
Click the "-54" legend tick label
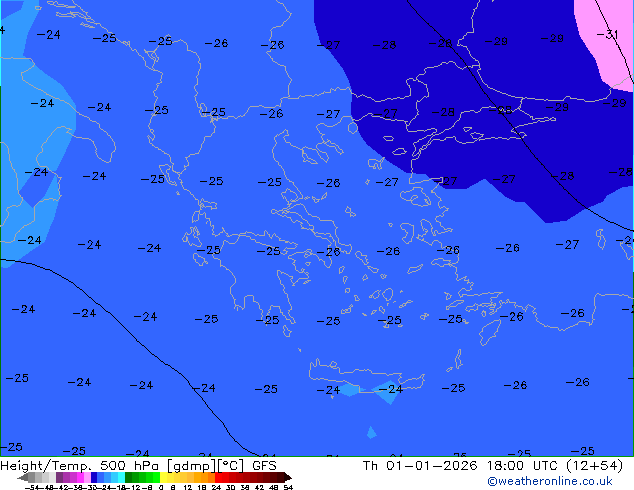point(32,487)
